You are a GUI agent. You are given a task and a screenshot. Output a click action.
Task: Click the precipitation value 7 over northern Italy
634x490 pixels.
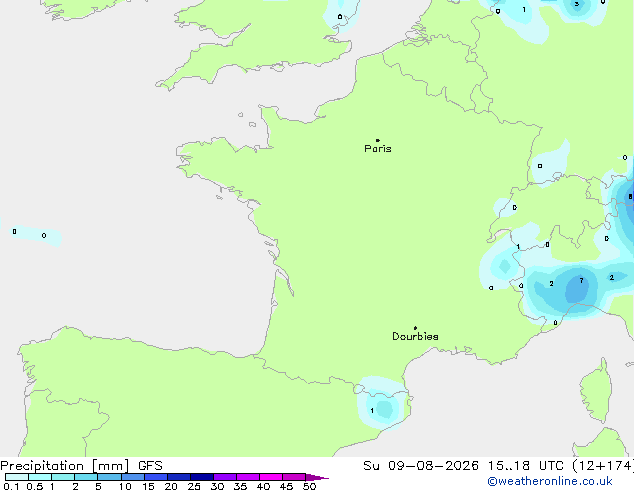tap(581, 281)
